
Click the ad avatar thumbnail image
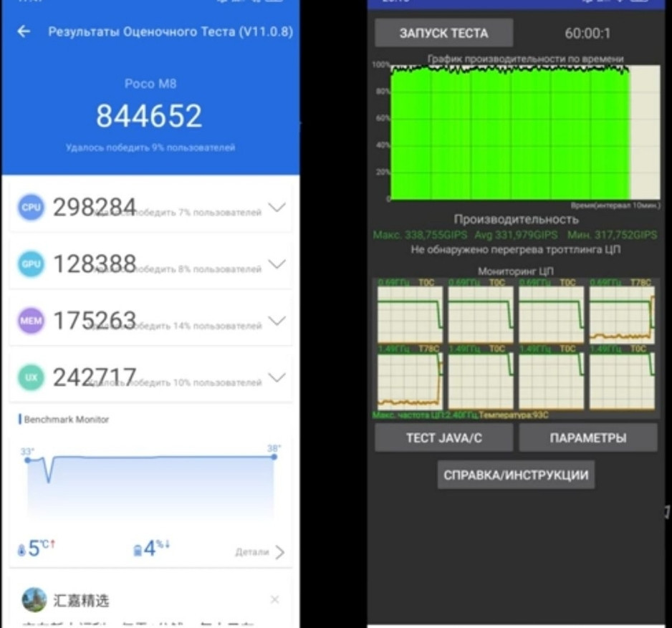34,599
